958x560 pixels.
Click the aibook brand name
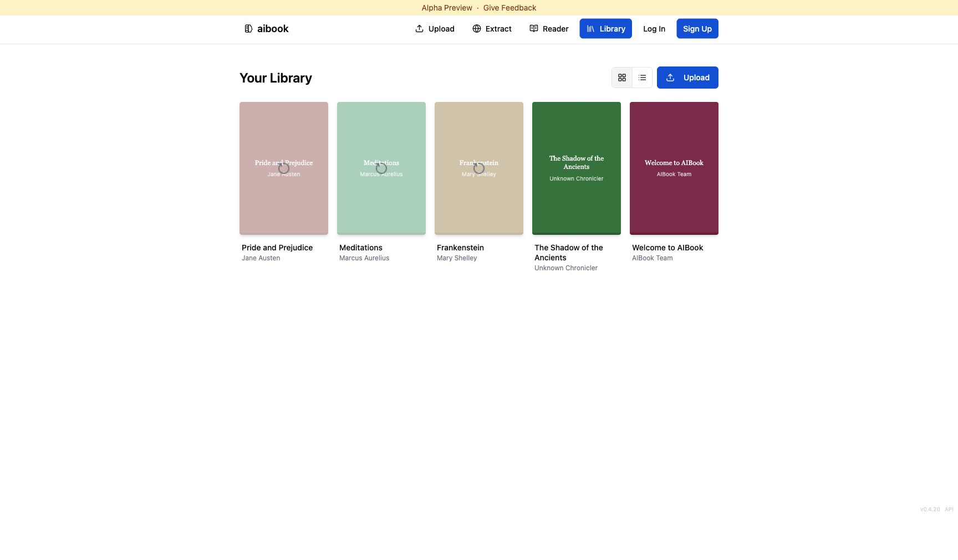coord(273,29)
